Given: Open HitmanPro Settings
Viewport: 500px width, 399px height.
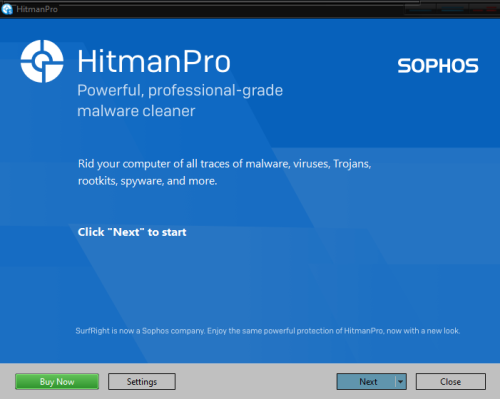Looking at the screenshot, I should (142, 382).
